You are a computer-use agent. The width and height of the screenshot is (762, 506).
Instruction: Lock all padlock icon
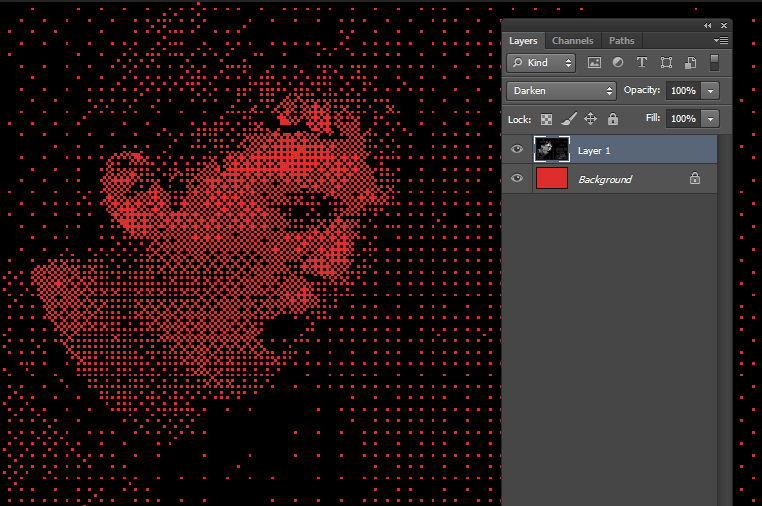coord(613,119)
